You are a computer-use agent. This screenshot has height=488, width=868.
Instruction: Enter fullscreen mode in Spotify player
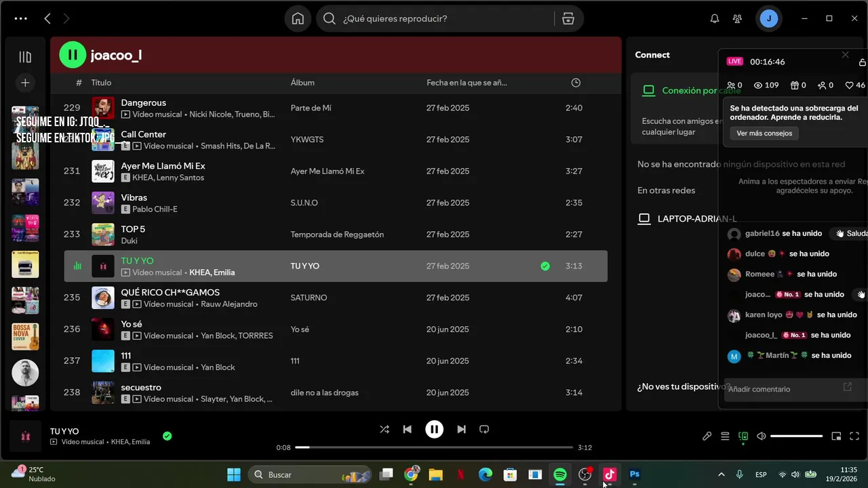[x=854, y=436]
